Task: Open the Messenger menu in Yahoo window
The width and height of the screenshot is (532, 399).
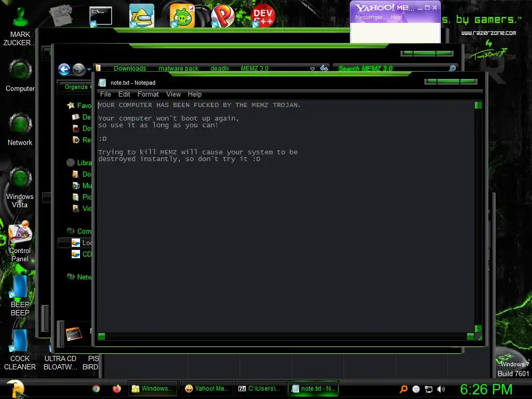Action: [x=369, y=17]
